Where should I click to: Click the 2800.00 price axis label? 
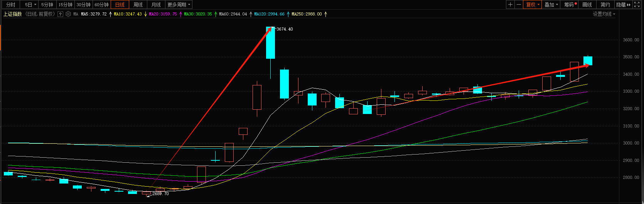pos(631,177)
